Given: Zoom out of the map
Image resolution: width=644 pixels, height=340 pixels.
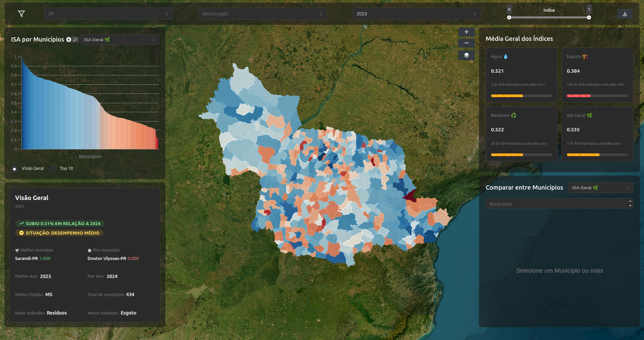Looking at the screenshot, I should [x=466, y=43].
